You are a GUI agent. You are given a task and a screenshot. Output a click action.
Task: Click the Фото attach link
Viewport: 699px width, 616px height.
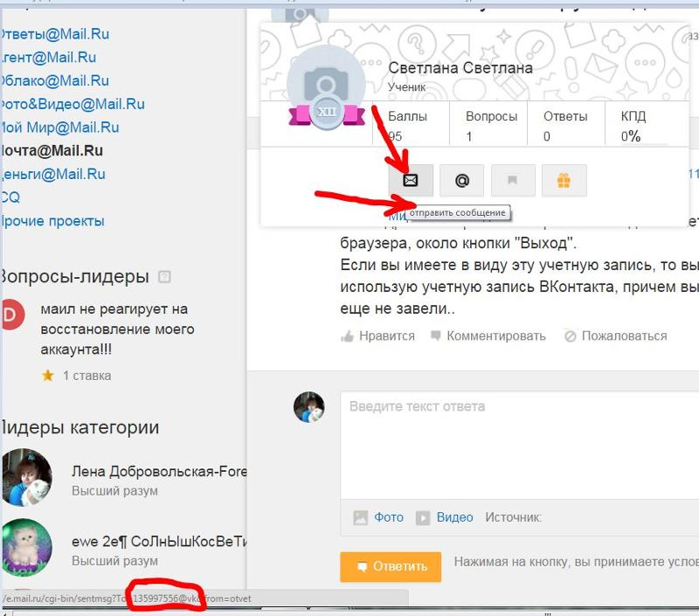(389, 517)
